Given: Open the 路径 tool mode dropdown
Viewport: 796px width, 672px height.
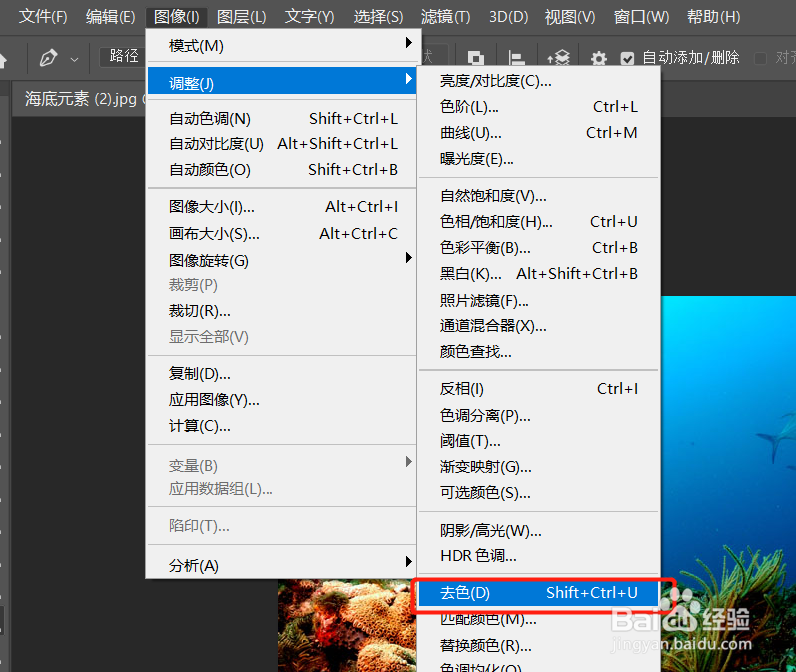Looking at the screenshot, I should tap(123, 56).
